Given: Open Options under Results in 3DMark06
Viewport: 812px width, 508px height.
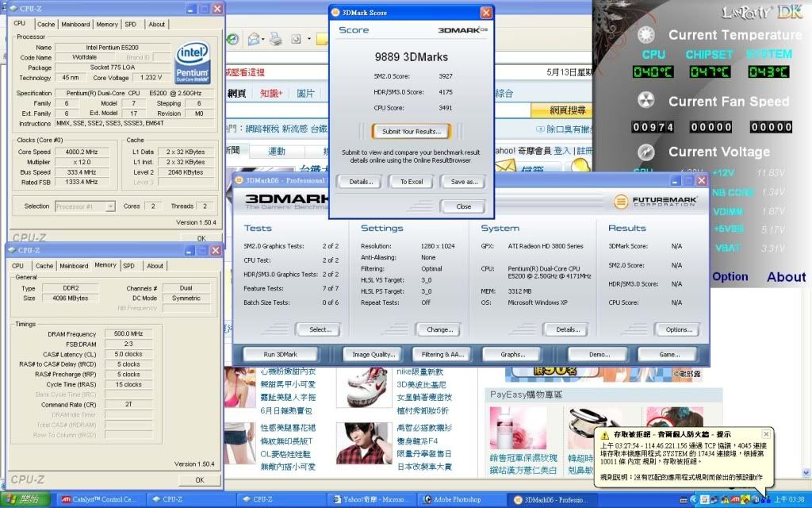Looking at the screenshot, I should [x=679, y=329].
